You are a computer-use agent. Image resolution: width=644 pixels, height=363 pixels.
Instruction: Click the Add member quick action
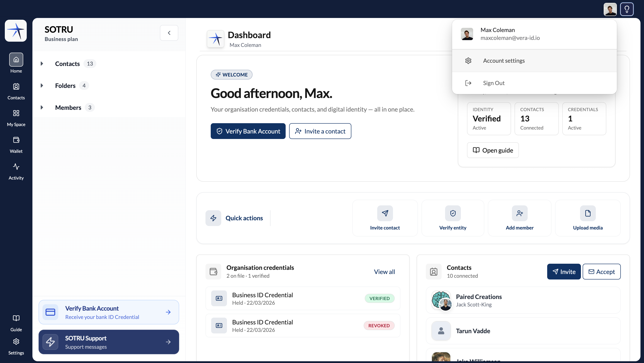click(520, 218)
